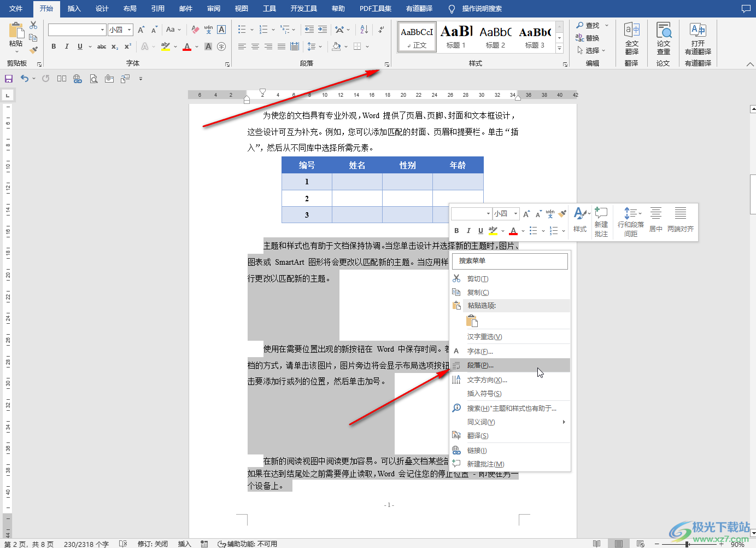Open the mini toolbar font size dropdown
Image resolution: width=756 pixels, height=548 pixels.
[x=515, y=214]
